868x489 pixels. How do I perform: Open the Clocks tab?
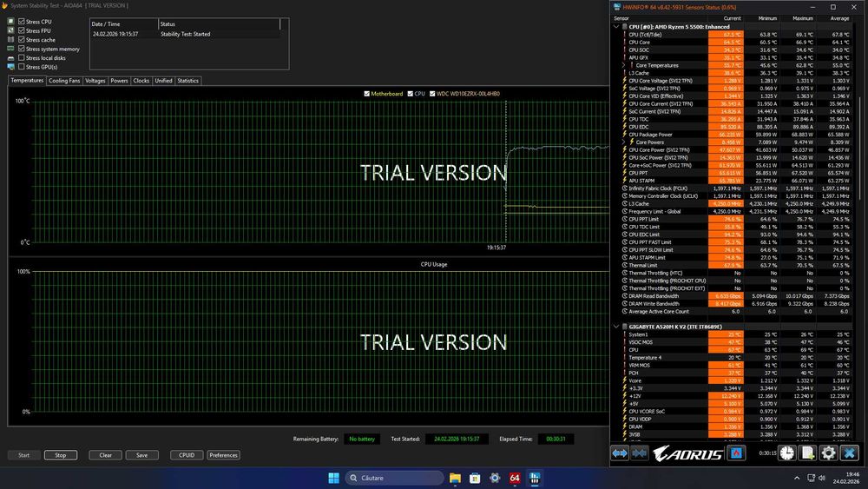141,81
